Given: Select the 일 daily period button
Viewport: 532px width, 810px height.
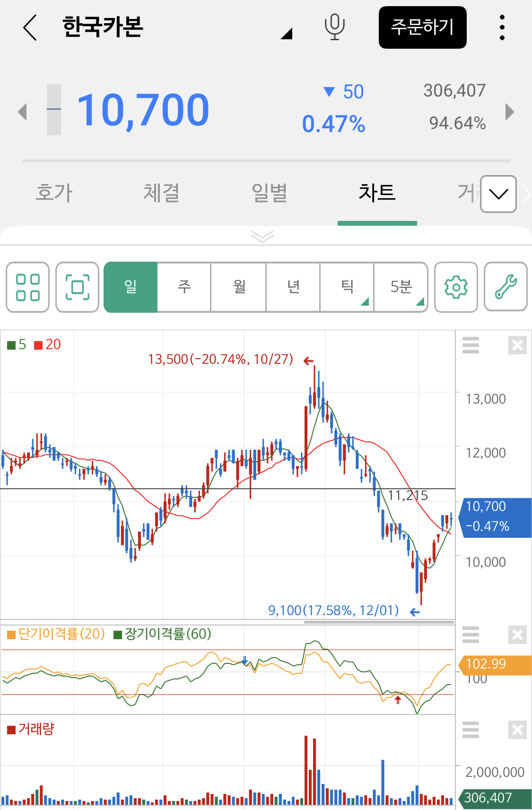Looking at the screenshot, I should tap(131, 287).
